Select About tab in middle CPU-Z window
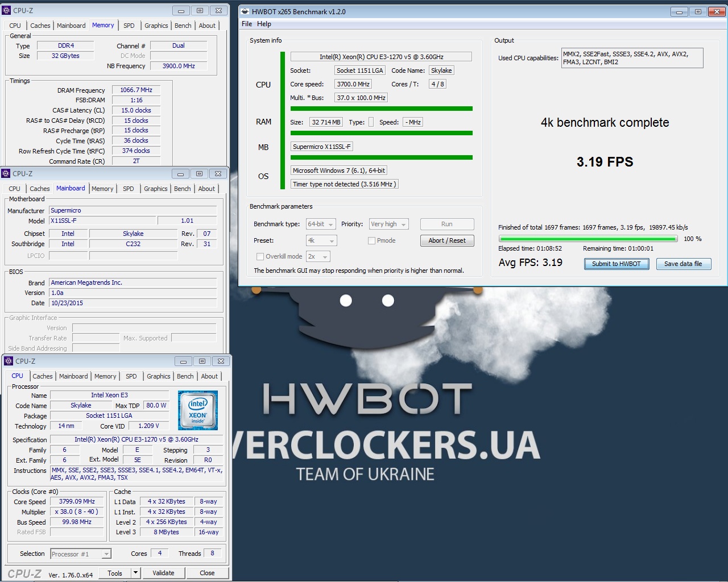 (206, 189)
